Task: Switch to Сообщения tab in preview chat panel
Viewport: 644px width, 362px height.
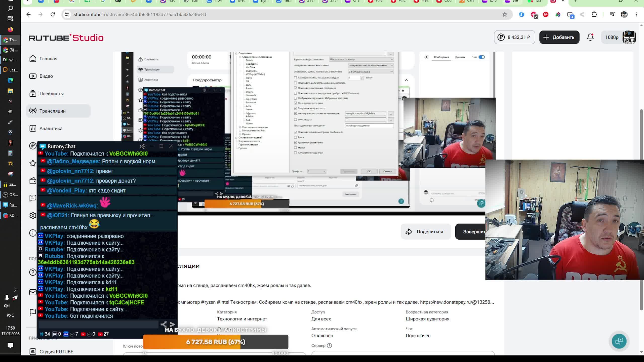Action: pos(441,57)
